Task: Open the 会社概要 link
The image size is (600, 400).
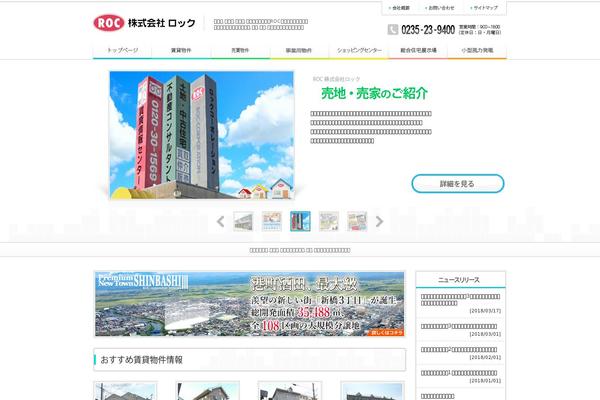Action: click(400, 8)
